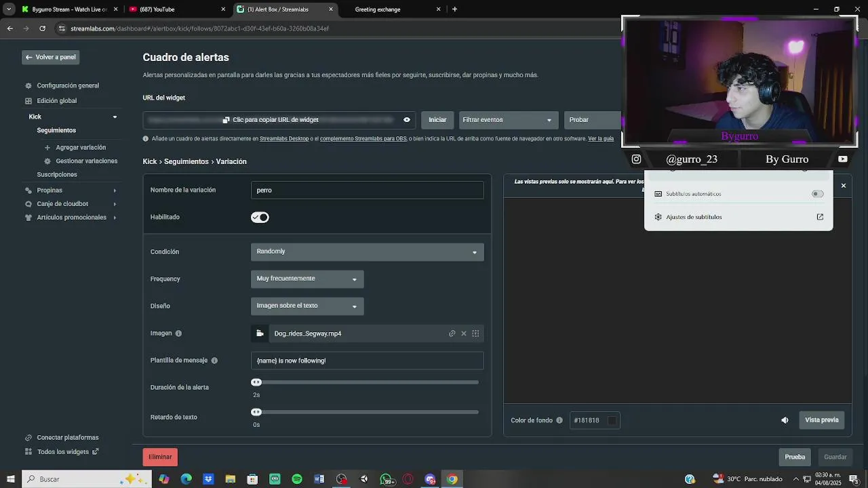Click the Probar dropdown button
868x488 pixels.
pyautogui.click(x=593, y=120)
